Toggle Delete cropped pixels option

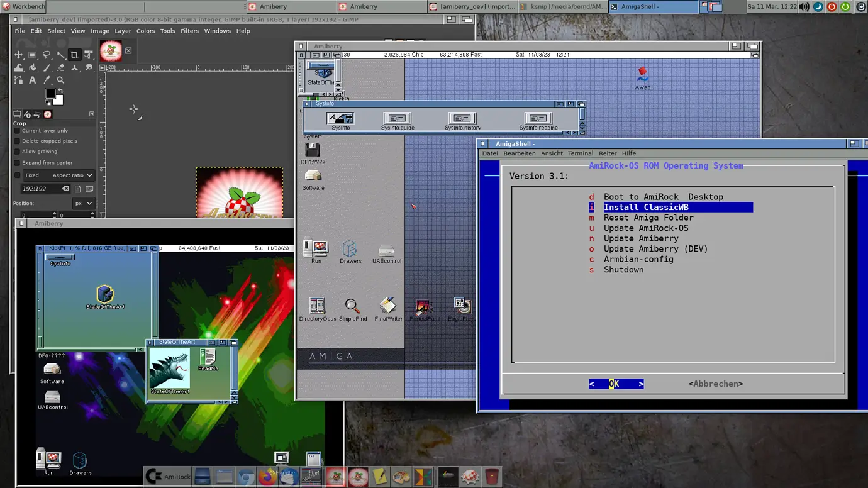click(18, 141)
